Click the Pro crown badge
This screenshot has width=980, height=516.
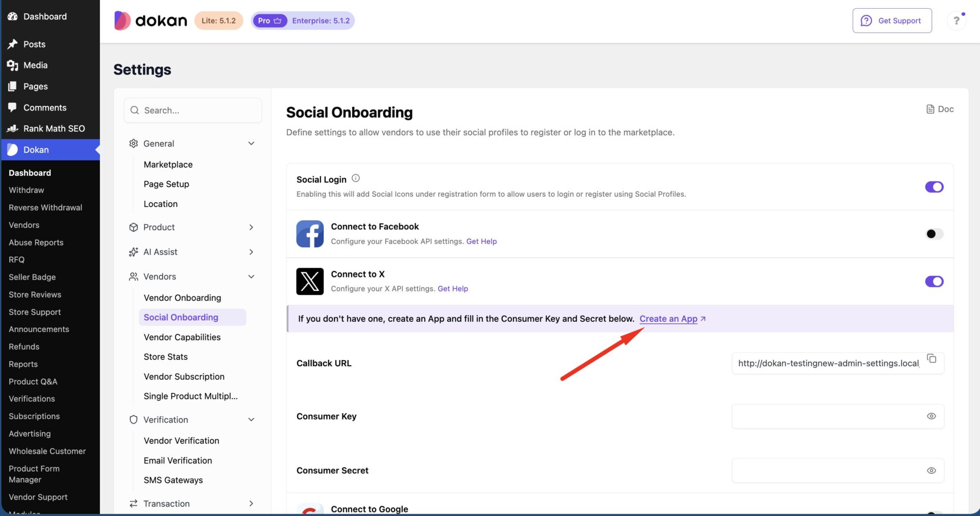[270, 21]
